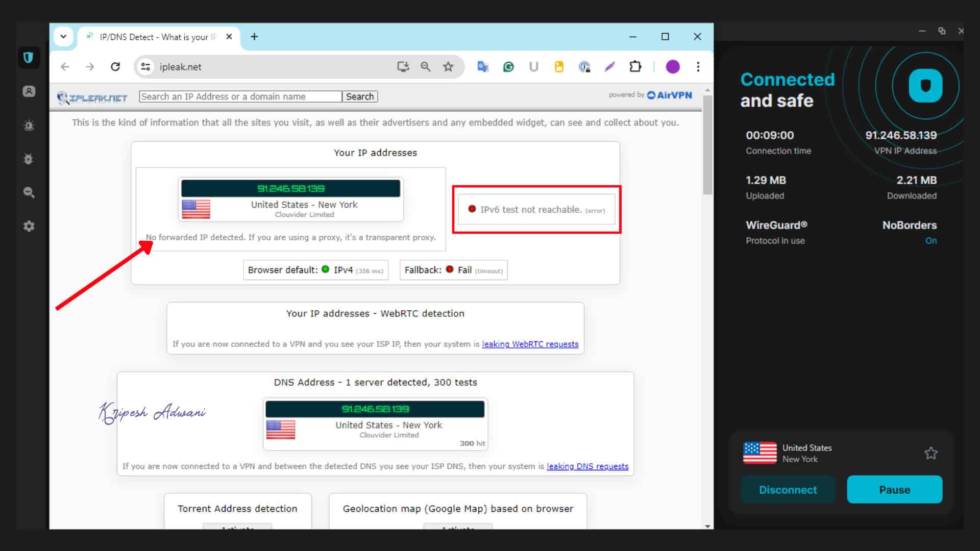Click the Google Translate extension icon
The image size is (980, 551).
point(482,67)
